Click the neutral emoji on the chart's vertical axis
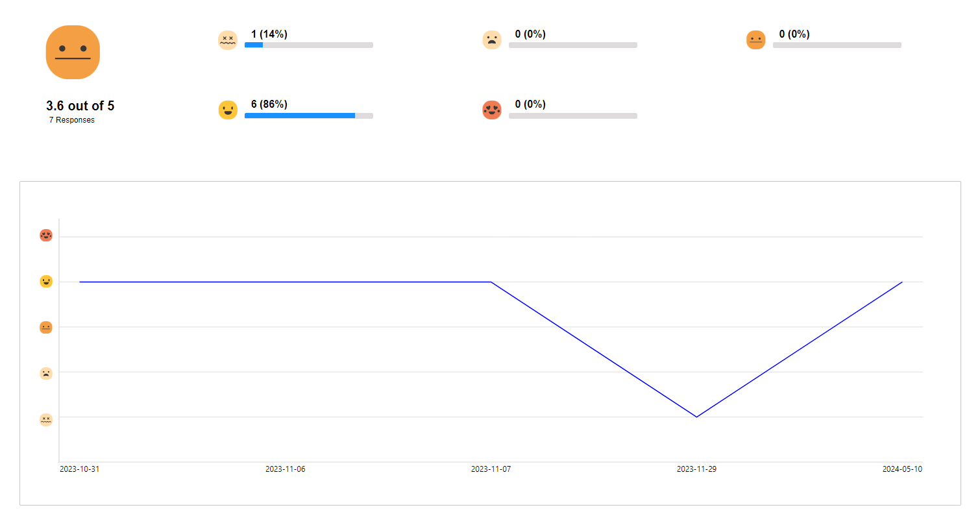 pyautogui.click(x=46, y=328)
